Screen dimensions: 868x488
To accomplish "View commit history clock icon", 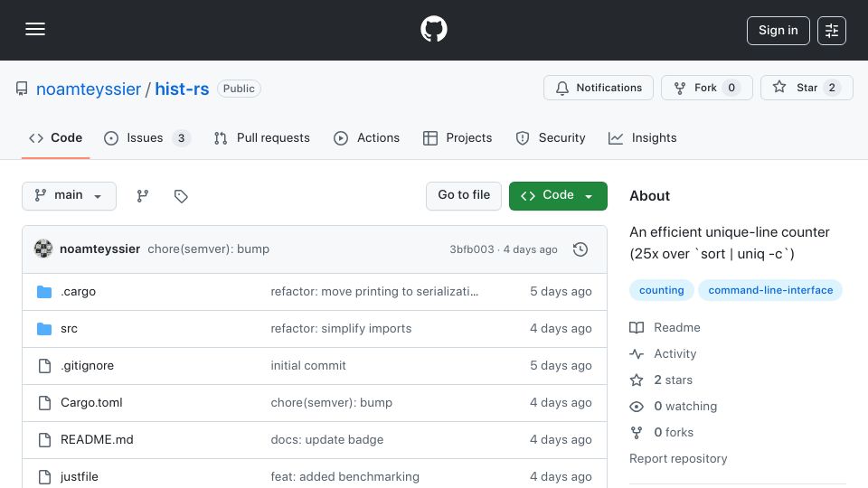I will (x=580, y=249).
